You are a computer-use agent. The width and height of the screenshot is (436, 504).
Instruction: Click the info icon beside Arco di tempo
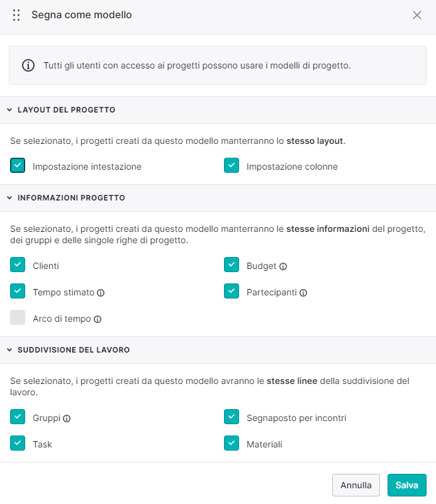(98, 319)
